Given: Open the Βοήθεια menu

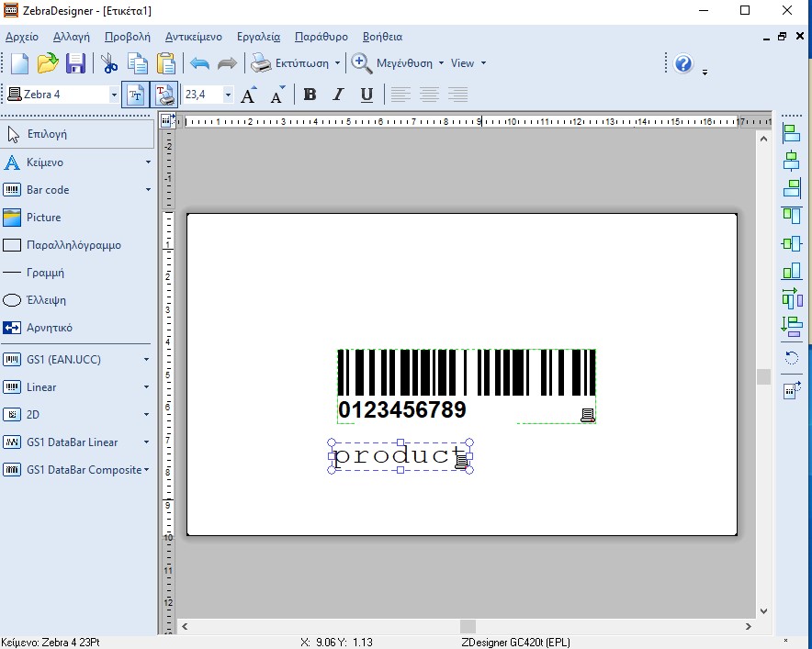Looking at the screenshot, I should 383,37.
